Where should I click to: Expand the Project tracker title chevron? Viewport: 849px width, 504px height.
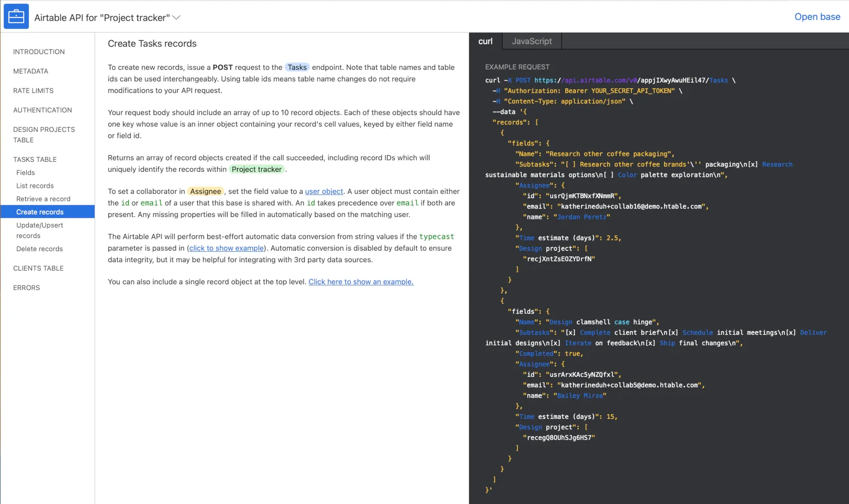(x=177, y=17)
